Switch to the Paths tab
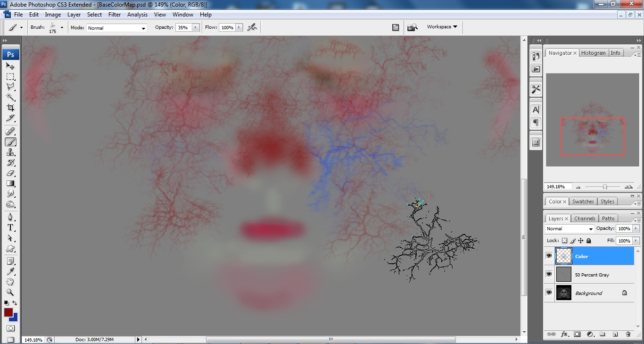This screenshot has height=344, width=644. tap(608, 218)
